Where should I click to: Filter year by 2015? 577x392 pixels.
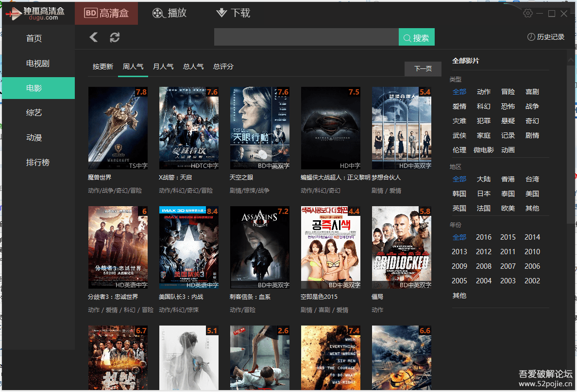click(x=508, y=237)
